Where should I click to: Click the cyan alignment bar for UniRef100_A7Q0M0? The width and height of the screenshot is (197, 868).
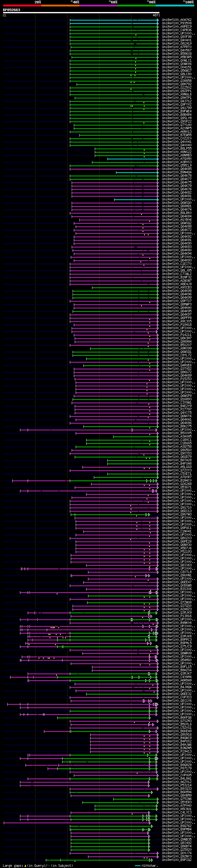coord(133,159)
